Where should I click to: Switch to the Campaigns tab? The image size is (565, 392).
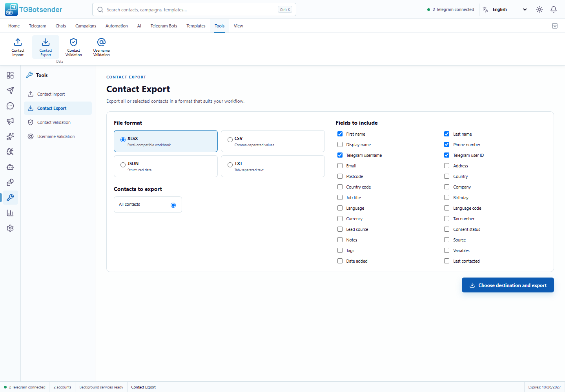[x=86, y=26]
